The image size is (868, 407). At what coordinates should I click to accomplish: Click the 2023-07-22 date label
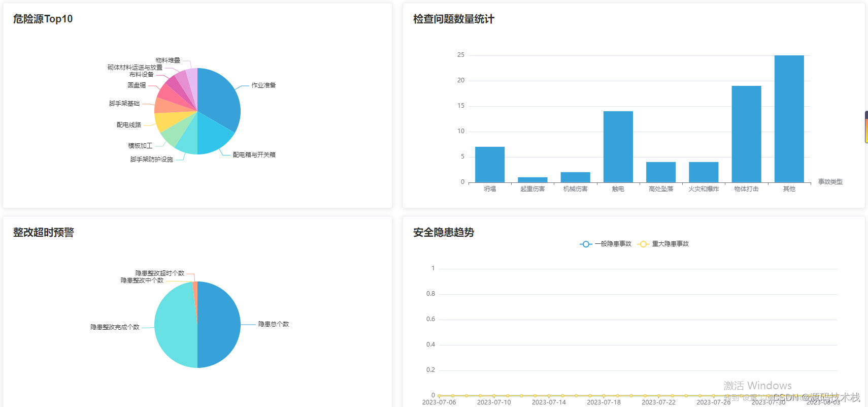659,402
